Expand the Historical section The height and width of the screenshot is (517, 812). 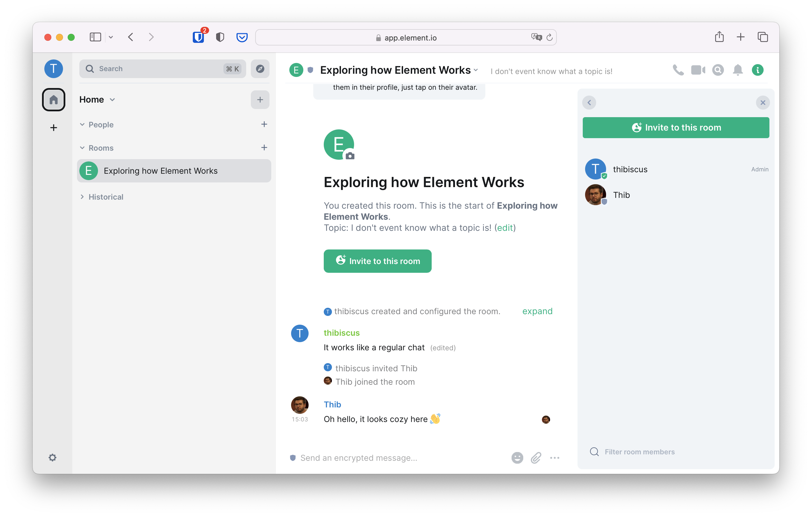point(82,197)
